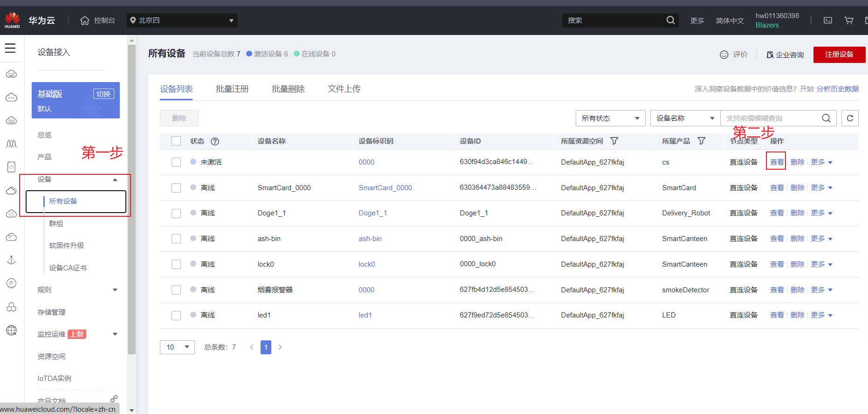Click the sidebar vertical scrollbar

[x=131, y=200]
